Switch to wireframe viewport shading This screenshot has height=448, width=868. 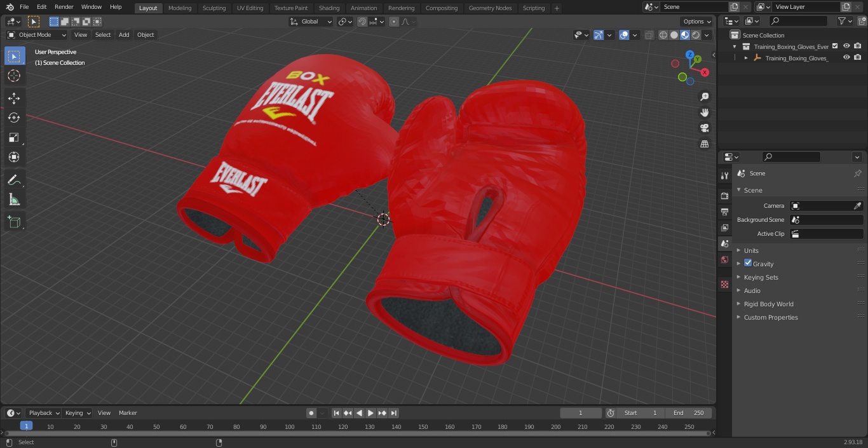tap(663, 35)
